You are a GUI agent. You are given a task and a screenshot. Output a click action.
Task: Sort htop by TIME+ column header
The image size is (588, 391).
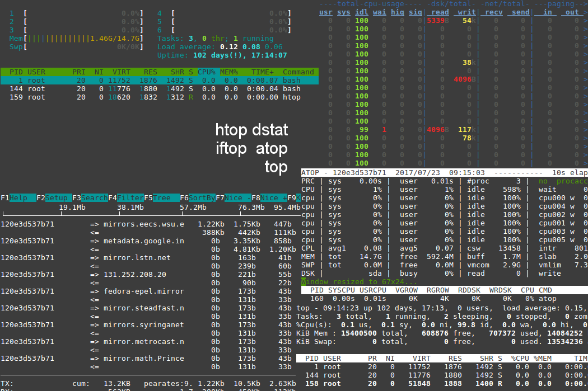pos(263,72)
